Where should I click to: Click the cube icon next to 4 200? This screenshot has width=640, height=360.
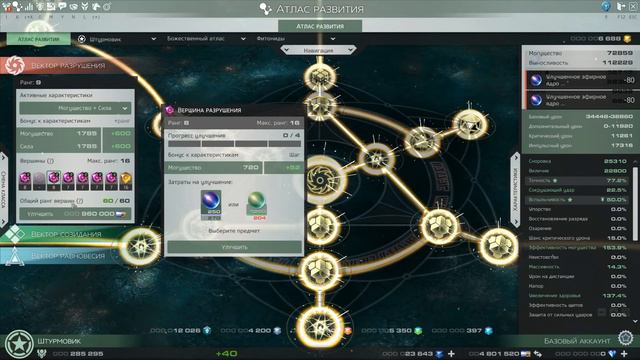[x=278, y=330]
